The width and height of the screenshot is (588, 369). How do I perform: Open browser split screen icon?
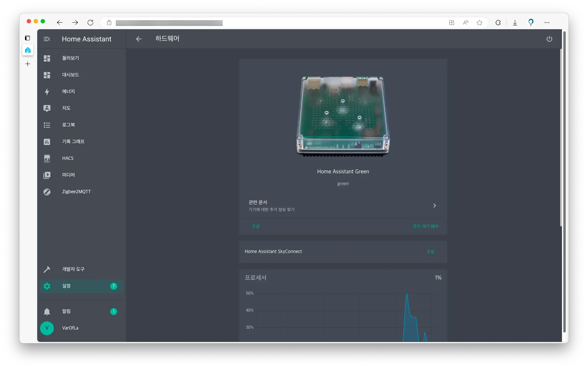[452, 23]
